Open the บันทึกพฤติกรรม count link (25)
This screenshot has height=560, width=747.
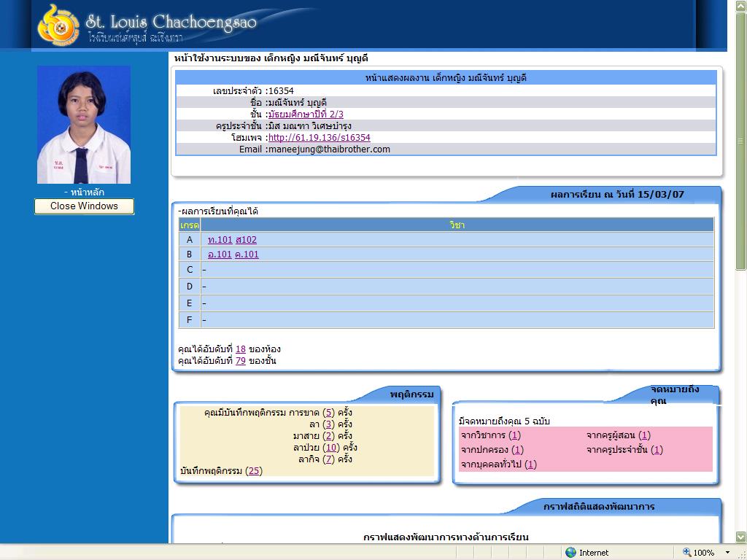(254, 471)
